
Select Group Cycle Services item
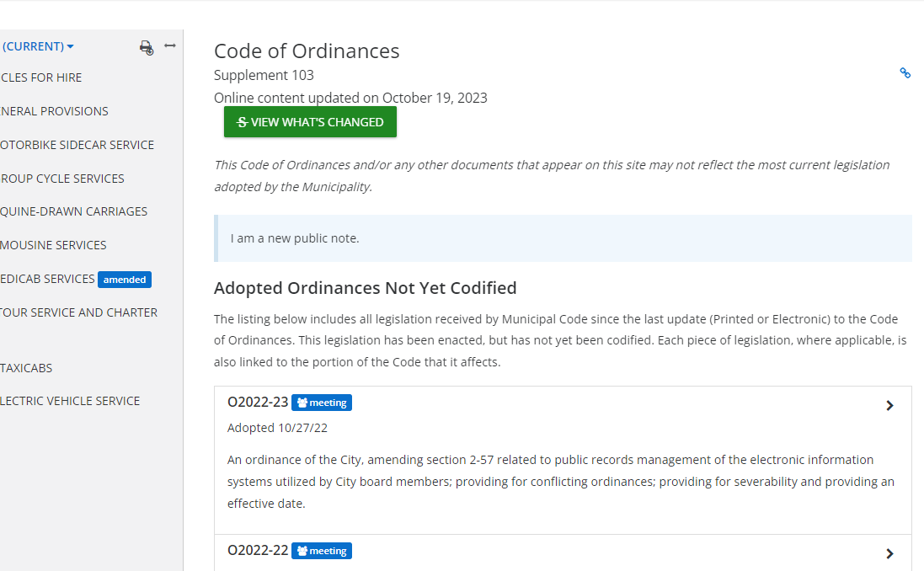tap(61, 179)
